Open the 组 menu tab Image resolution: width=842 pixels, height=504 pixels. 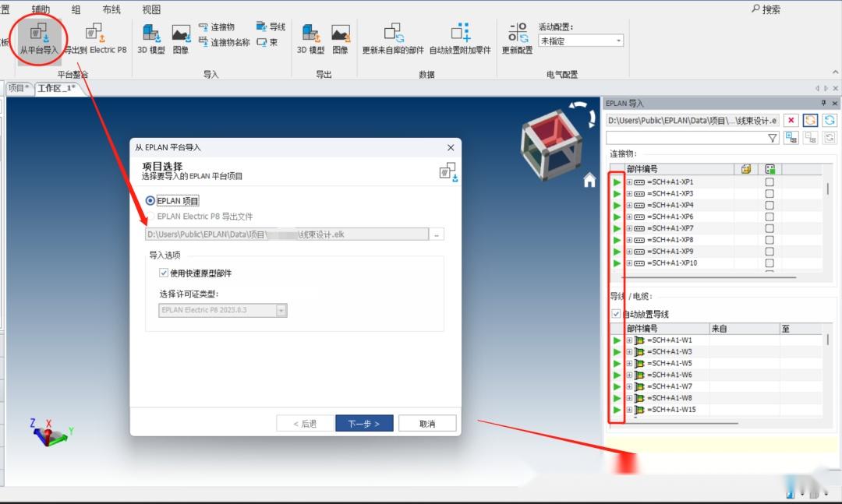tap(76, 9)
